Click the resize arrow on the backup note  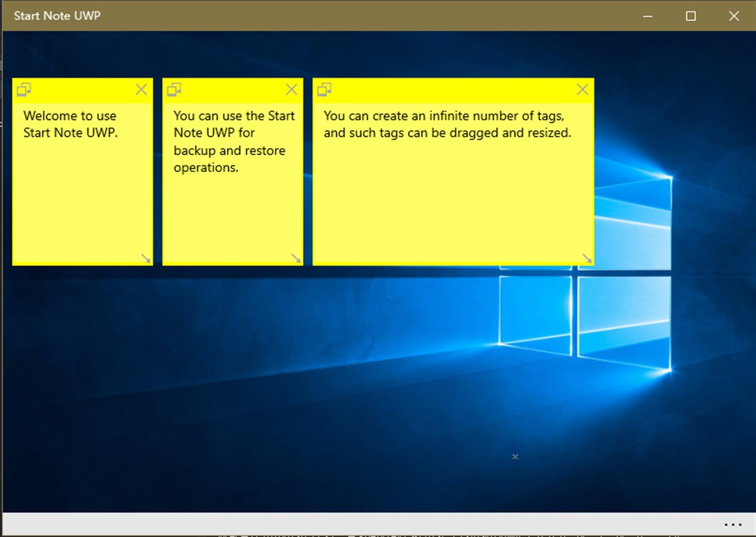(x=296, y=257)
